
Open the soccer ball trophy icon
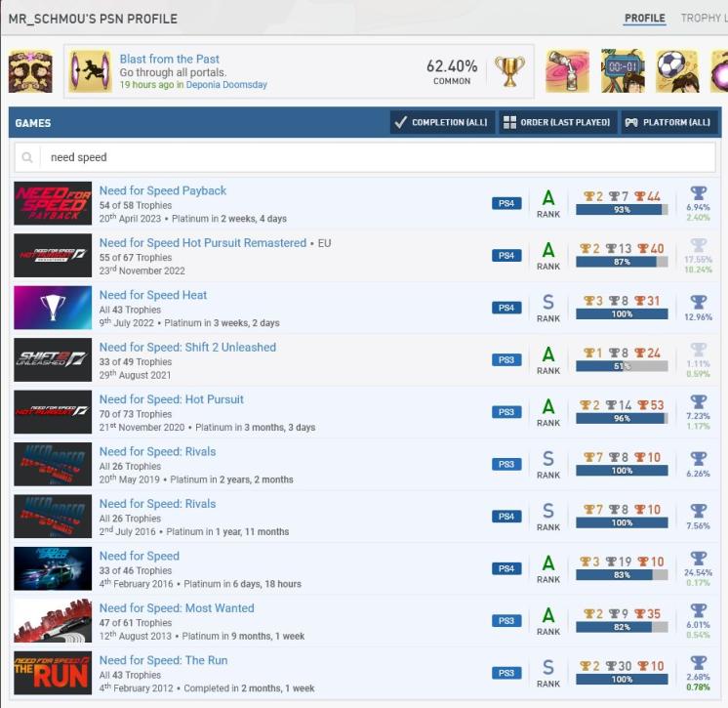tap(677, 71)
